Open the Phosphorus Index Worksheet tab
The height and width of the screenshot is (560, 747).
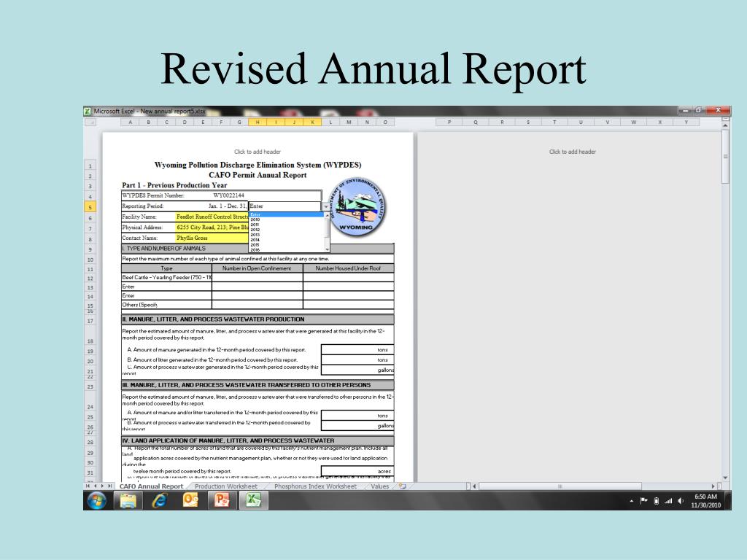coord(315,486)
